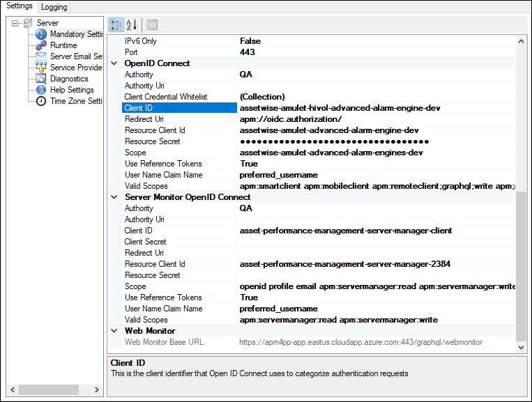Open the Runtime gear icon node

pyautogui.click(x=41, y=45)
